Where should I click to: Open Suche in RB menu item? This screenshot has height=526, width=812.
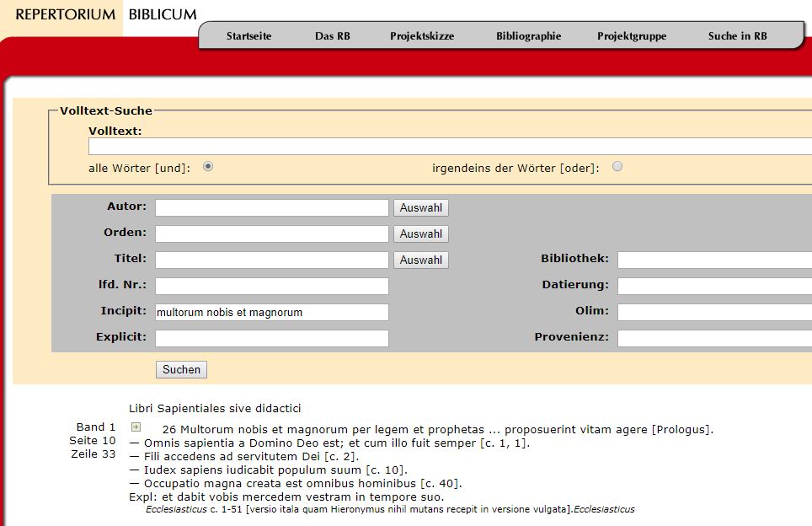click(737, 36)
